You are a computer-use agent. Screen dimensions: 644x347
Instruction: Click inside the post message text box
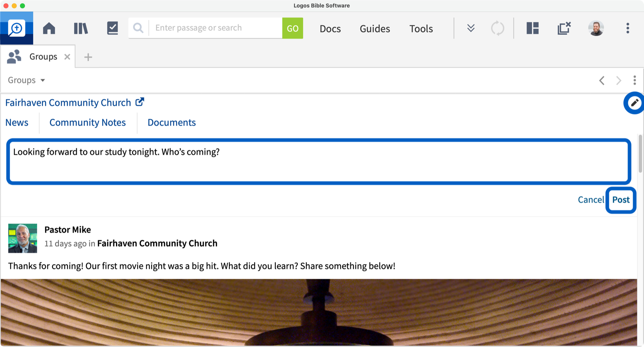(319, 162)
